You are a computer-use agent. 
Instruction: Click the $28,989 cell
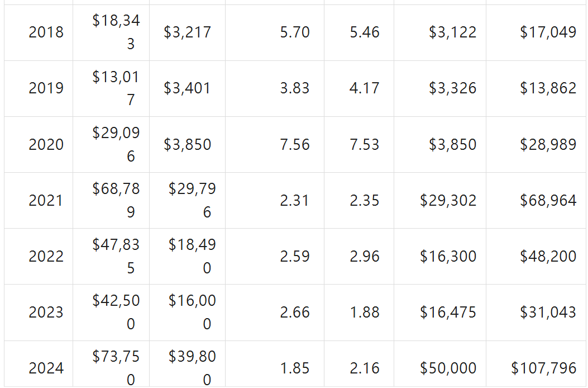548,144
